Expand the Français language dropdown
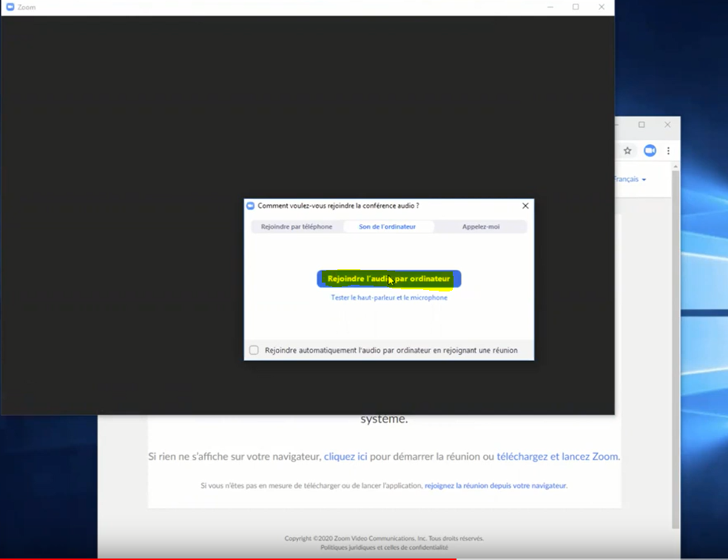Image resolution: width=728 pixels, height=560 pixels. (630, 179)
